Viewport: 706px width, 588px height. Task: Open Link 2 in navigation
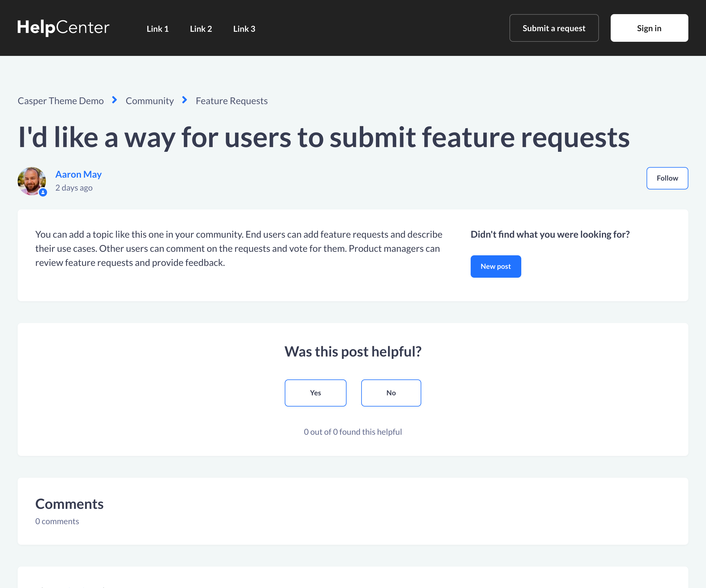pos(201,29)
